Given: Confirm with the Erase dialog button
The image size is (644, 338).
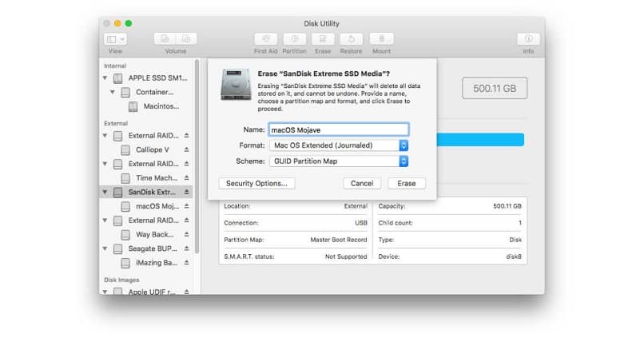Looking at the screenshot, I should 407,183.
